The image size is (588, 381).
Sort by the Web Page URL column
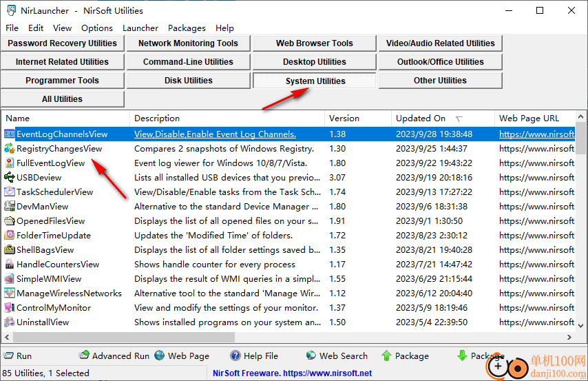pos(535,119)
